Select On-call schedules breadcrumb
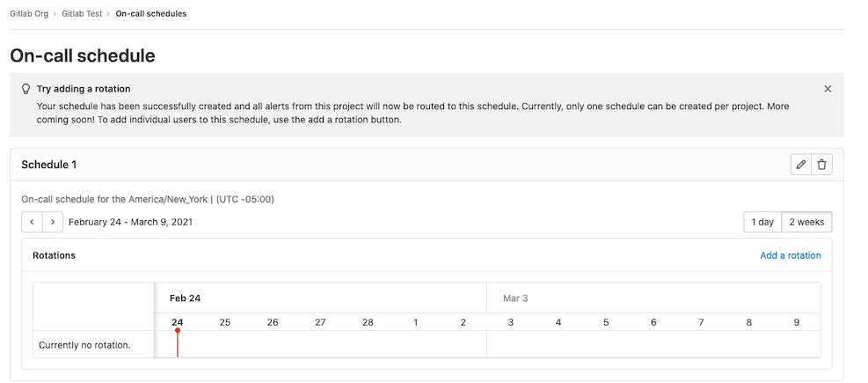Viewport: 868px width, 383px height. tap(151, 14)
